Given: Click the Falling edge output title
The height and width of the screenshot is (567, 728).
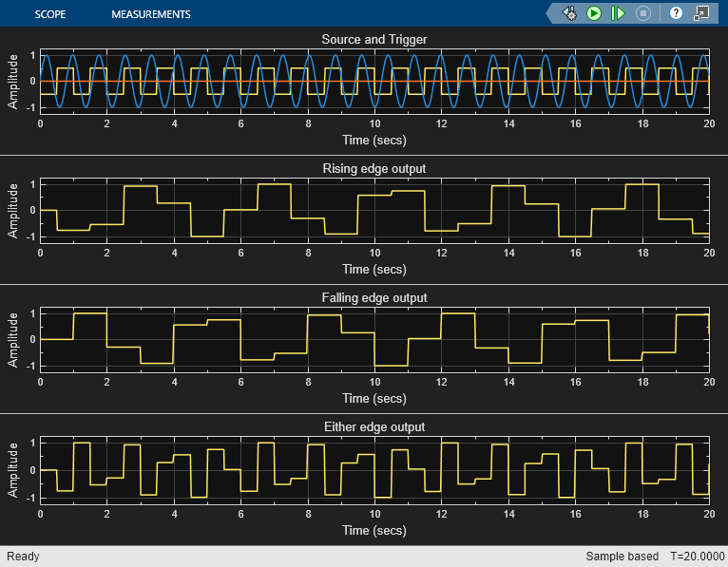Looking at the screenshot, I should point(374,297).
